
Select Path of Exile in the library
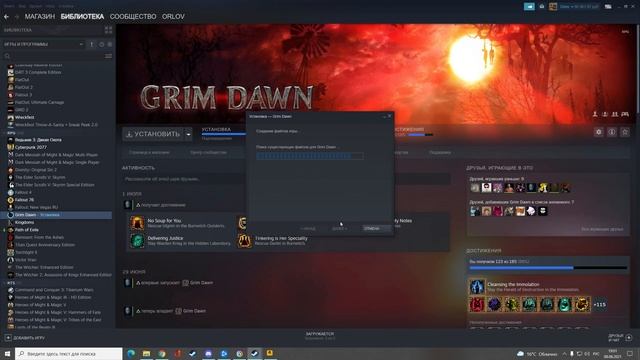coord(27,230)
